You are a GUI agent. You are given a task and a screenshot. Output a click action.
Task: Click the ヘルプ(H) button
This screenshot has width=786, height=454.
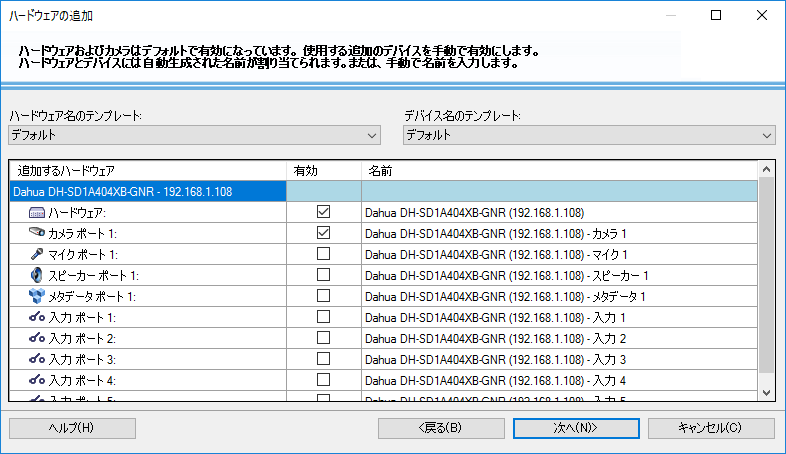[x=72, y=428]
